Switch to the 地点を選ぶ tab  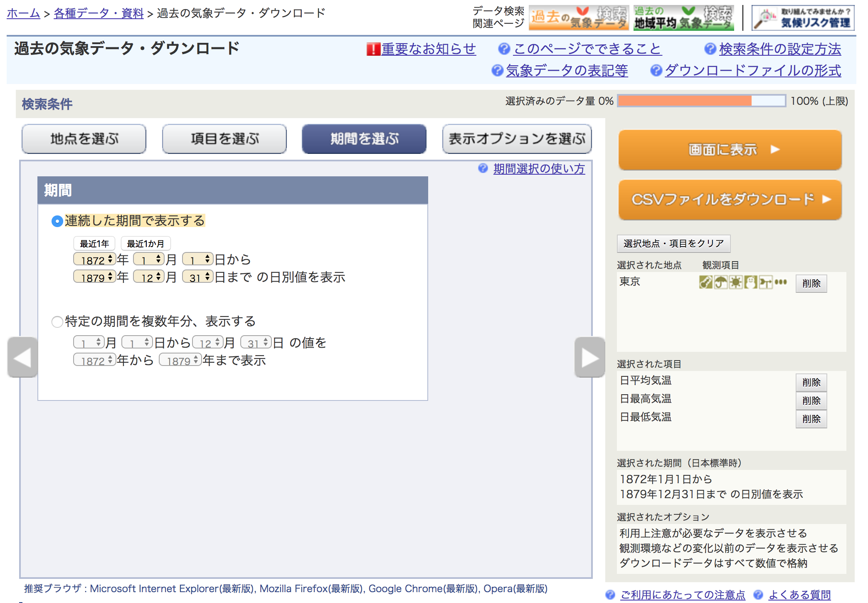84,139
